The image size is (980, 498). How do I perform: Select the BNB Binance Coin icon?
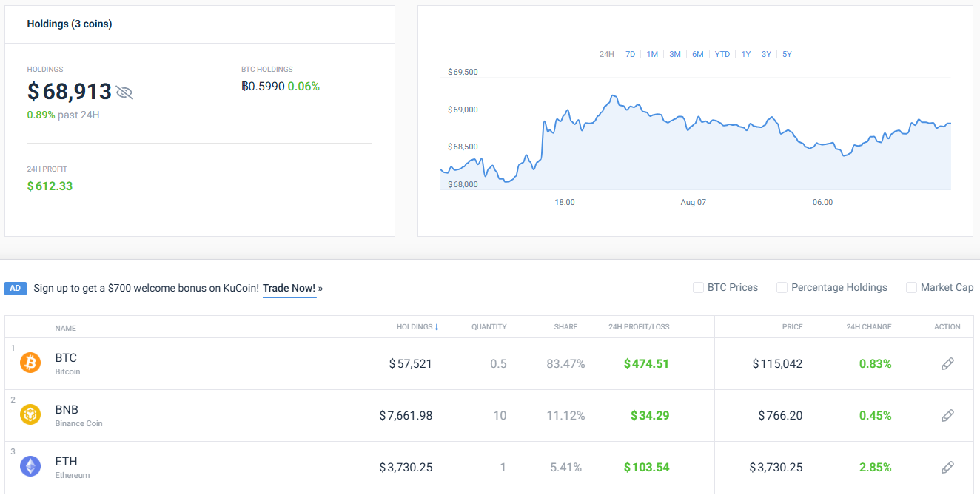(30, 415)
